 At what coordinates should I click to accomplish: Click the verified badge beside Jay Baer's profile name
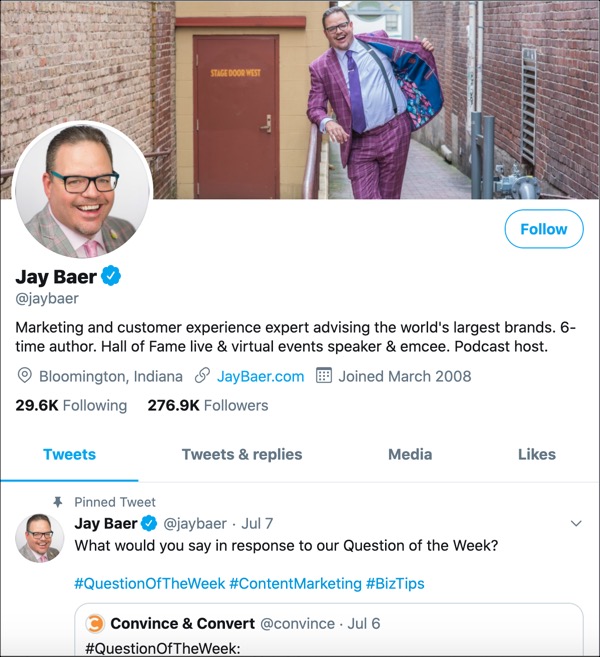[111, 276]
